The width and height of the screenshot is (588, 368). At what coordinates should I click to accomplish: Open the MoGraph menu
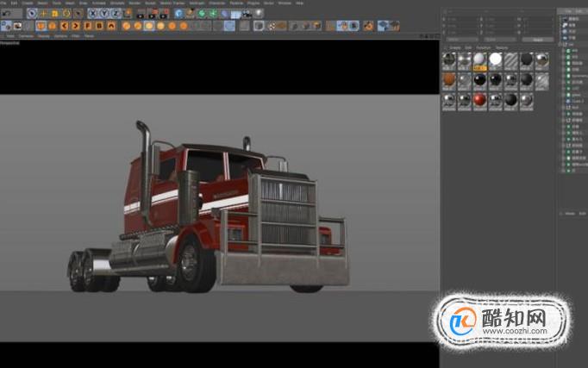(196, 3)
